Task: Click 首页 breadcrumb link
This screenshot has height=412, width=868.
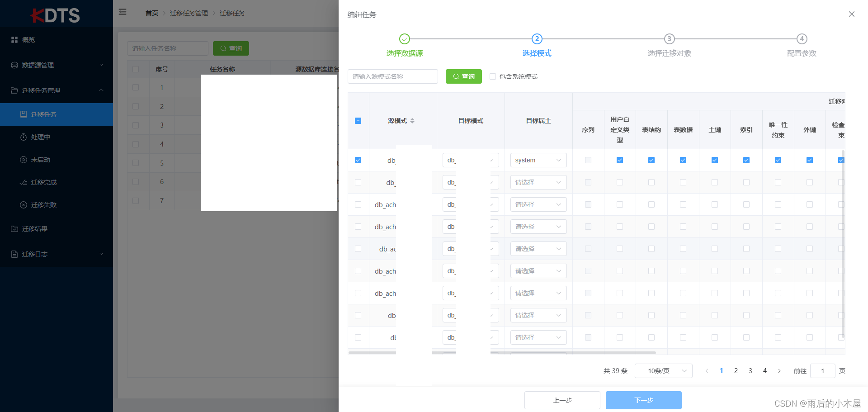Action: [x=152, y=13]
